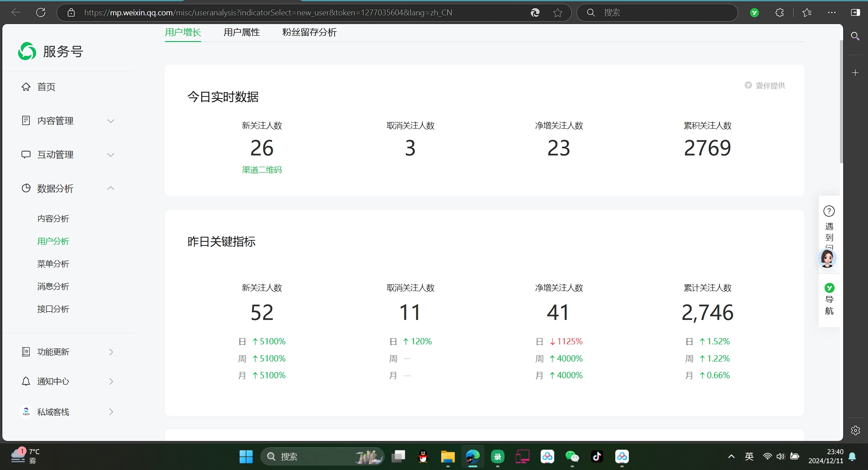Switch to the 用户属性 tab

[241, 32]
